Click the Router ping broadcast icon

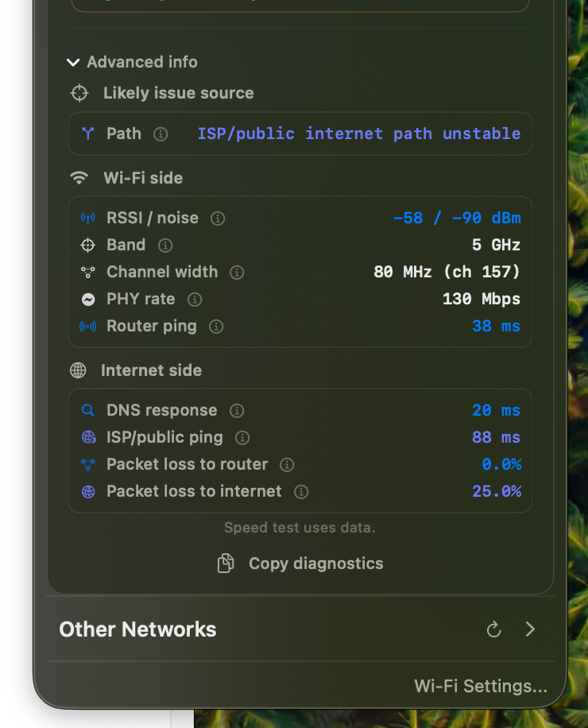pos(88,326)
